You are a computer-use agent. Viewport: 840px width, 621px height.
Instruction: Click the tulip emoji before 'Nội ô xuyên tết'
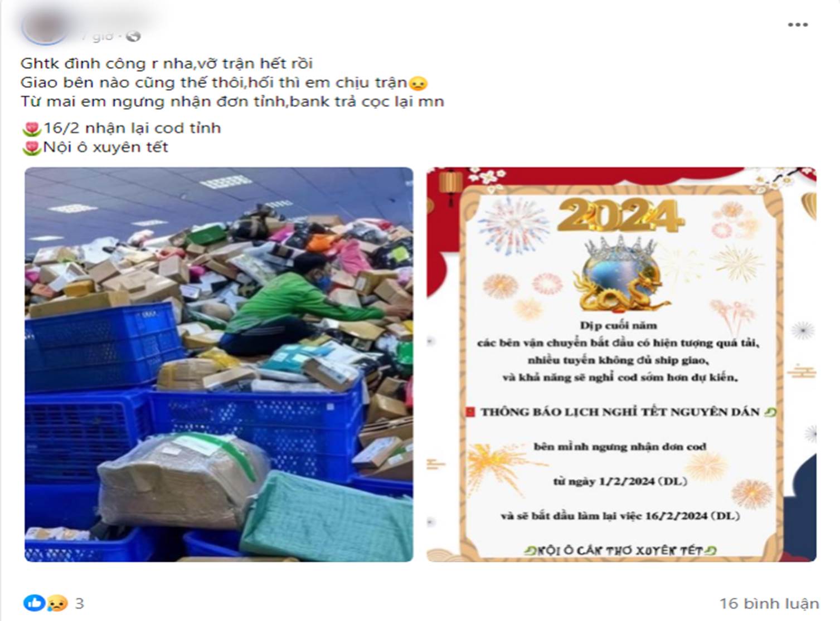tap(31, 148)
